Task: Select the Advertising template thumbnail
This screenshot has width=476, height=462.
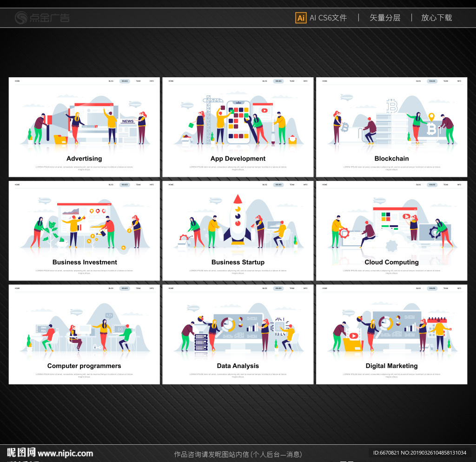Action: point(84,127)
